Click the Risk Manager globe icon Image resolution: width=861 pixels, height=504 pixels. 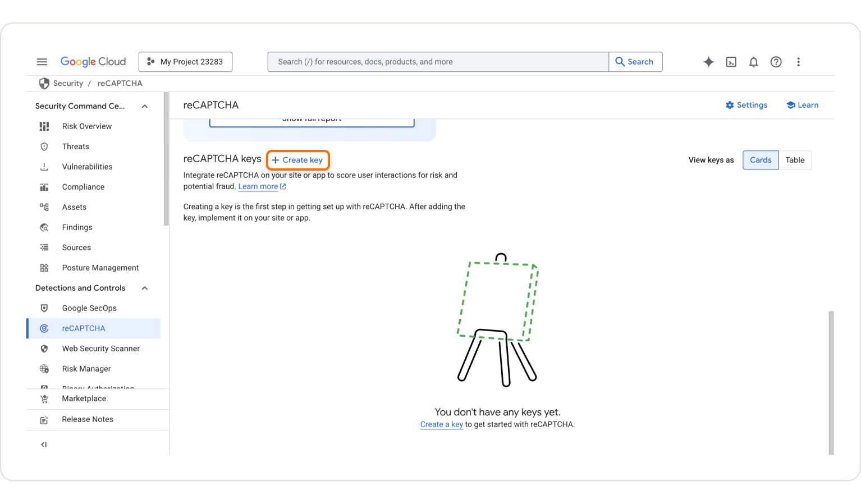click(x=44, y=369)
